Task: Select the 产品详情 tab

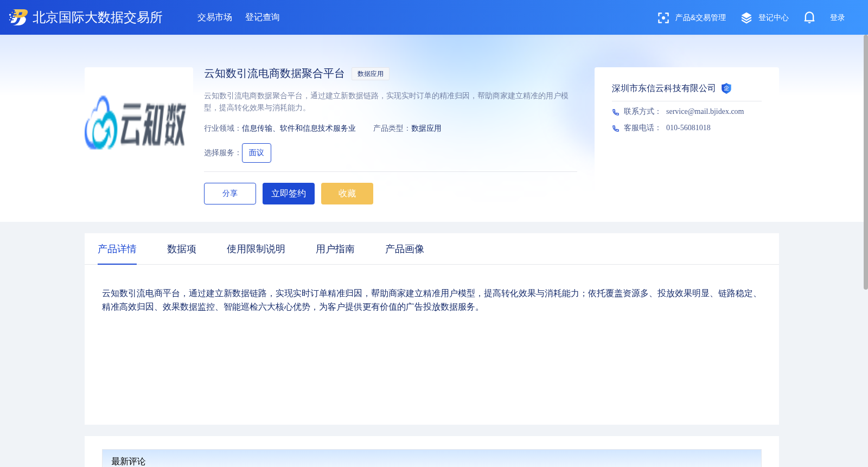Action: (117, 249)
